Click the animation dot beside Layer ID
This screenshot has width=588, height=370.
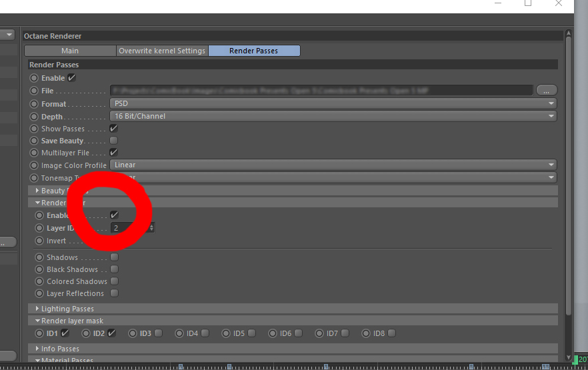coord(39,228)
